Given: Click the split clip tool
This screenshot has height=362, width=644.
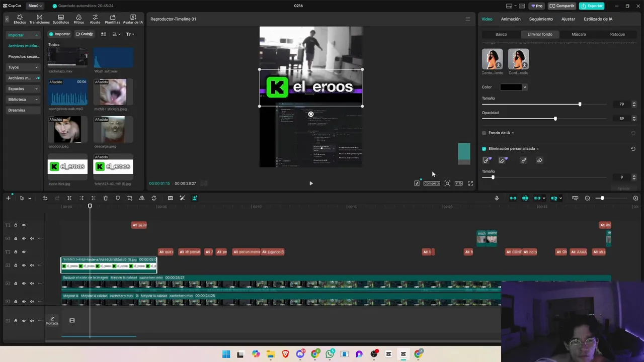Looking at the screenshot, I should click(69, 198).
